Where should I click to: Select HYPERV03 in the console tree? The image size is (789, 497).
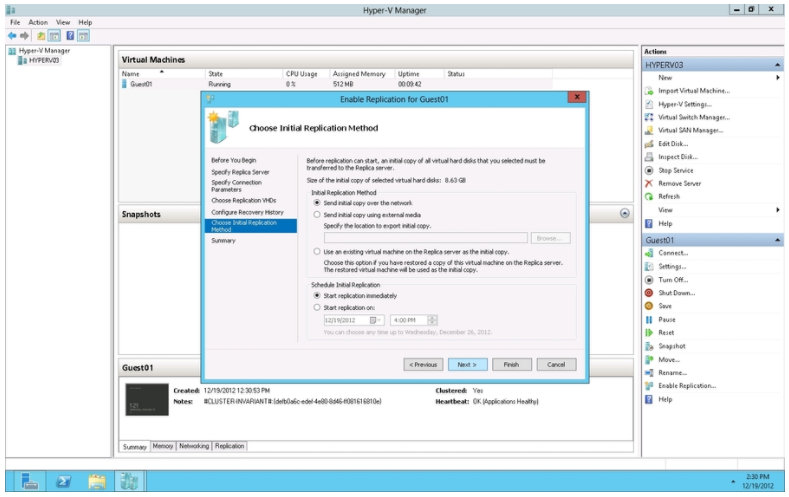click(x=44, y=60)
